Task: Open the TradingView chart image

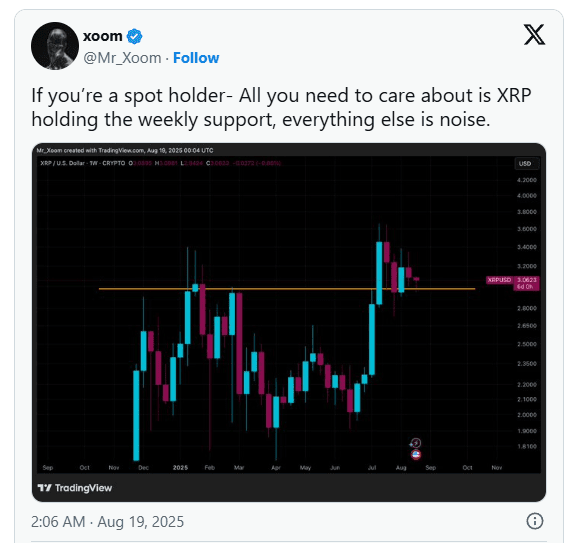Action: point(289,322)
